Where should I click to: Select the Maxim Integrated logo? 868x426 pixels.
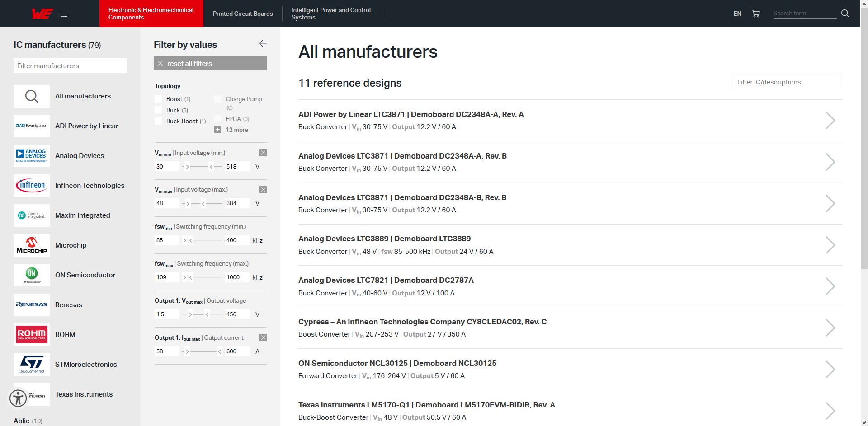[x=32, y=215]
